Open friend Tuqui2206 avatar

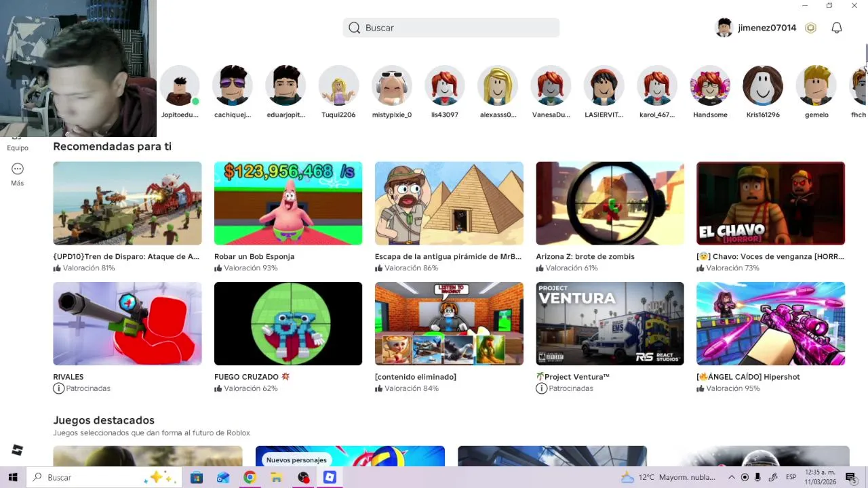coord(338,85)
